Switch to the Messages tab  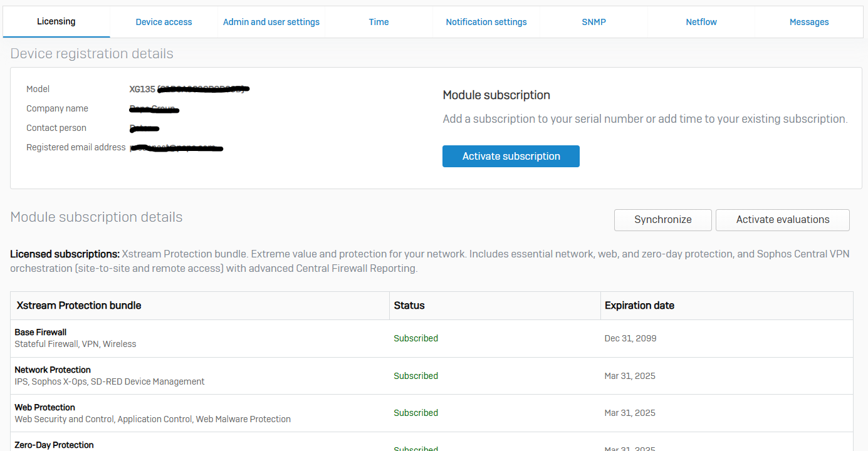pyautogui.click(x=809, y=22)
